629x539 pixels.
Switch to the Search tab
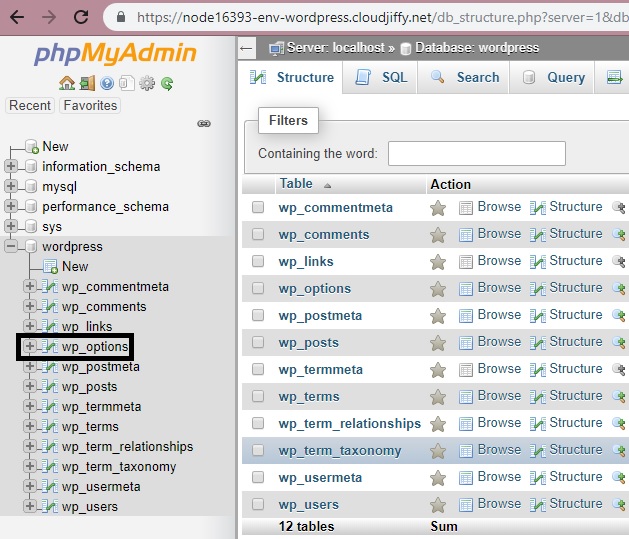[x=465, y=77]
